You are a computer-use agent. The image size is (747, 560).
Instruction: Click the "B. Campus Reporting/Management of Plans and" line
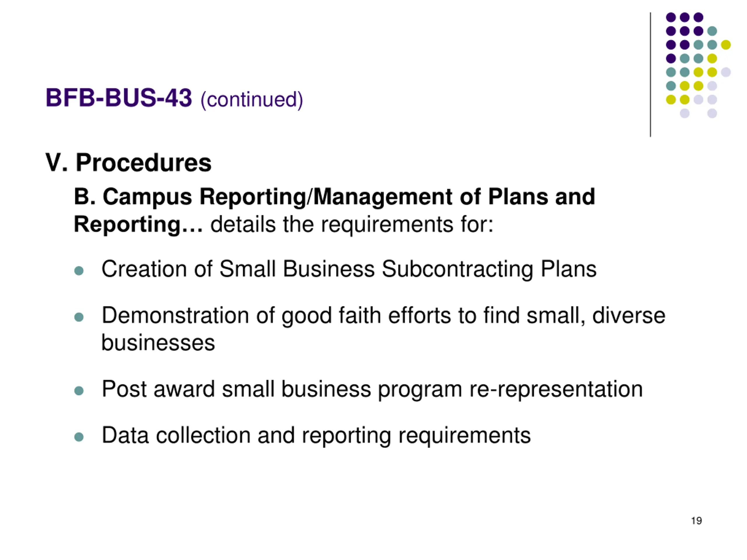(334, 197)
